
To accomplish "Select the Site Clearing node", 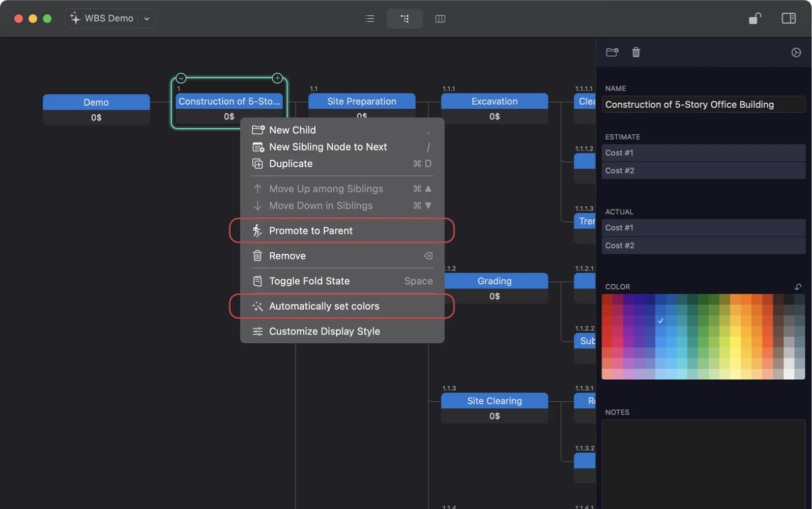I will [x=494, y=401].
